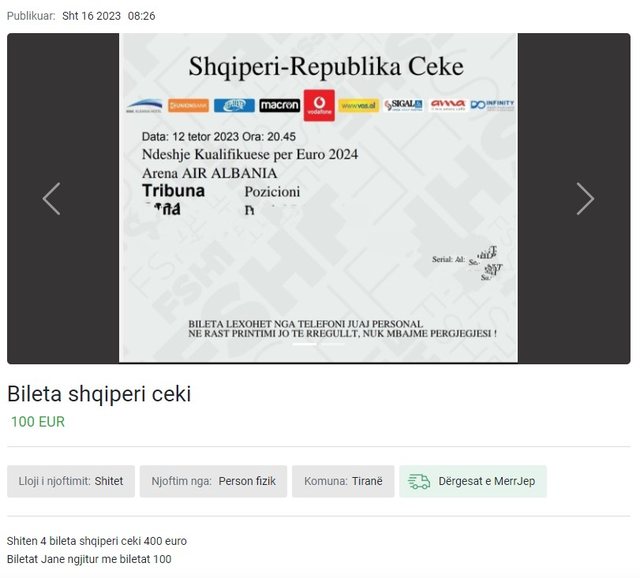Open the Dërgesat e MerrJep delivery option
The image size is (640, 578).
coord(473,481)
